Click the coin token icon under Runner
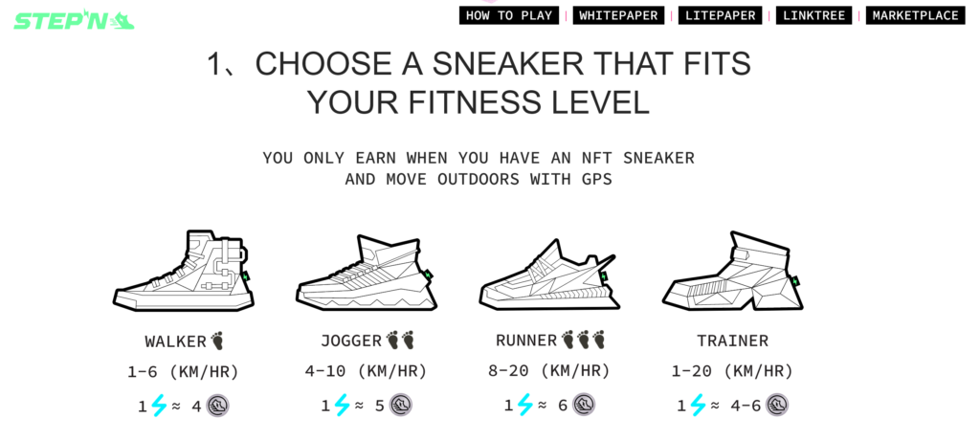The width and height of the screenshot is (980, 440). 584,405
